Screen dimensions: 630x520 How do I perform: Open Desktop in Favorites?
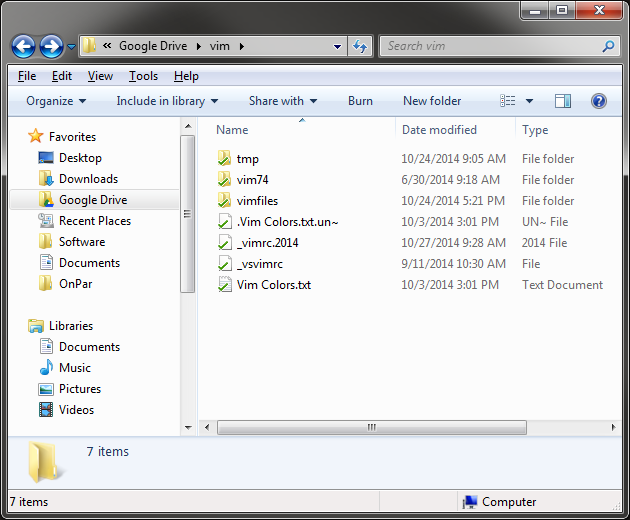pyautogui.click(x=80, y=158)
